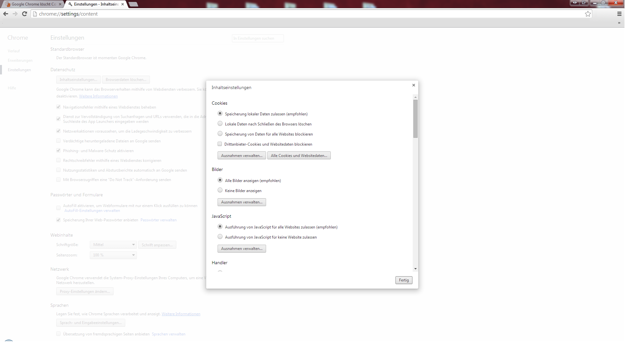Open a new tab
The image size is (644, 351).
click(x=133, y=4)
